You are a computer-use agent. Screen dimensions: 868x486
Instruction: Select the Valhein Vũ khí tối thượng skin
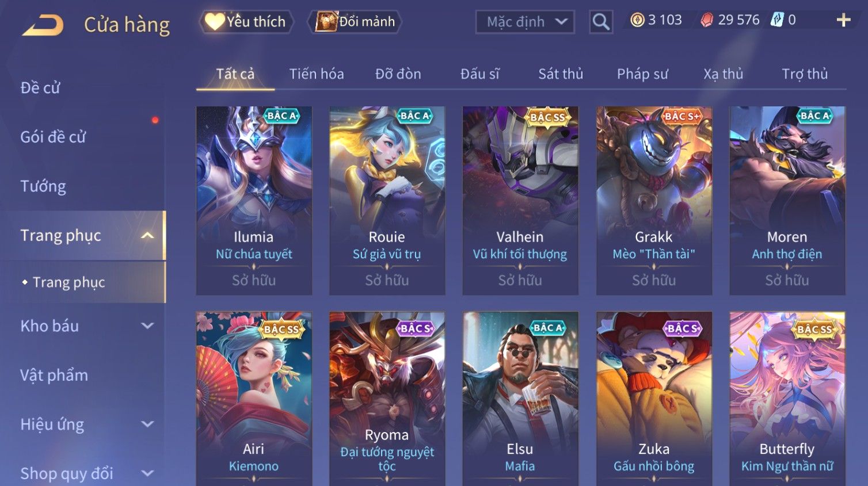520,201
